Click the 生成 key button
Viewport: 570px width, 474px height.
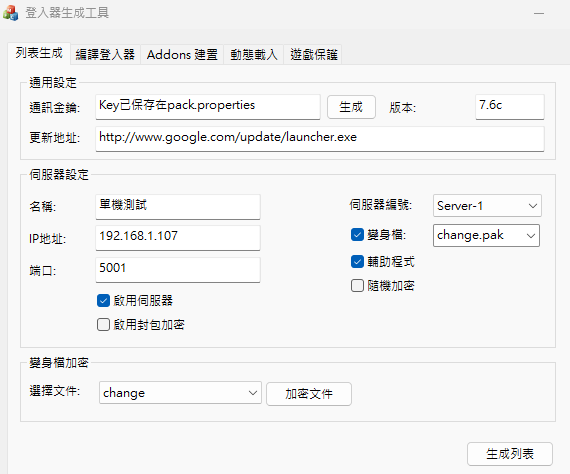(351, 107)
